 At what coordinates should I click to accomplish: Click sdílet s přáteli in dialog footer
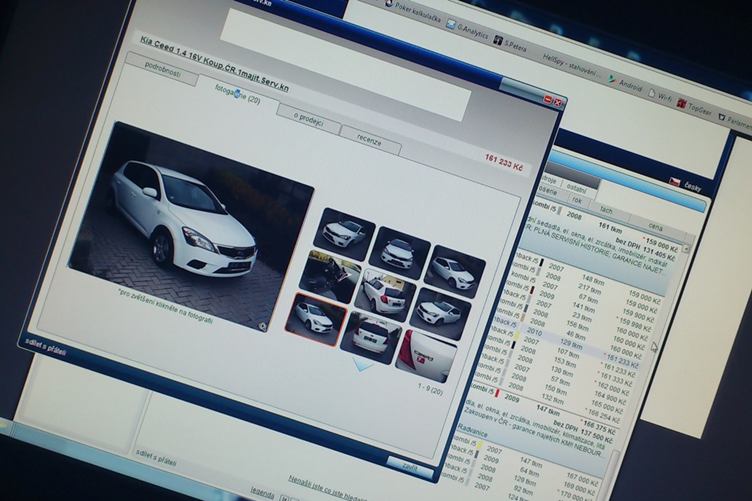pyautogui.click(x=45, y=349)
